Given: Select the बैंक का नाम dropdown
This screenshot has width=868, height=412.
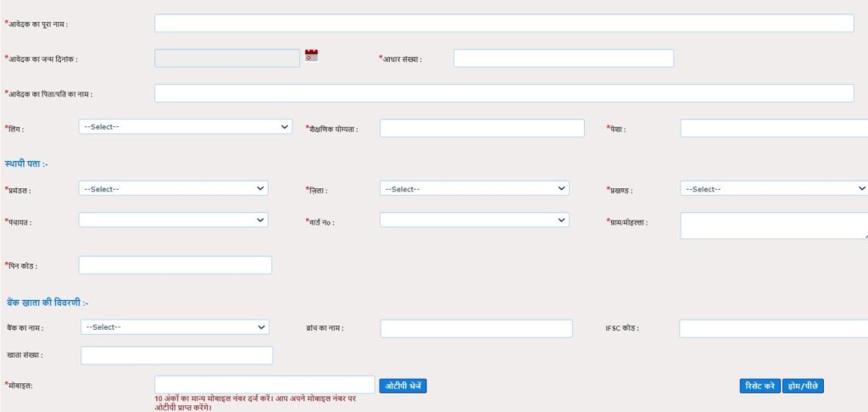Looking at the screenshot, I should point(175,327).
